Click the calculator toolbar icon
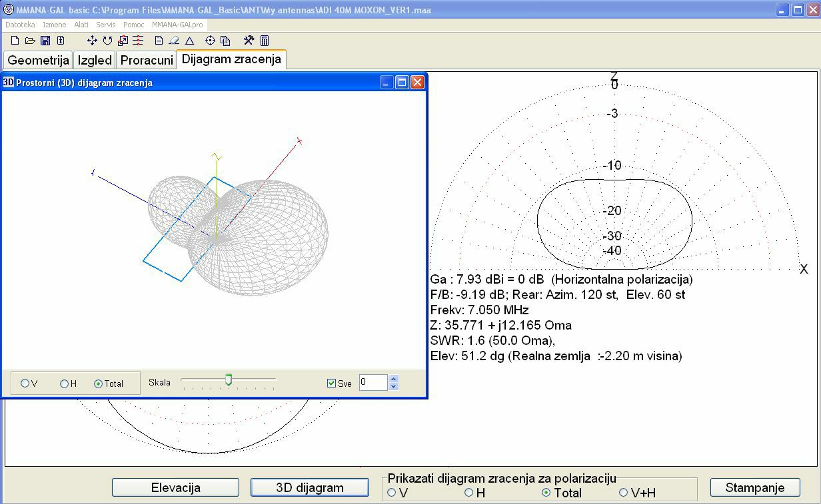Screen dimensions: 821x504 point(265,41)
